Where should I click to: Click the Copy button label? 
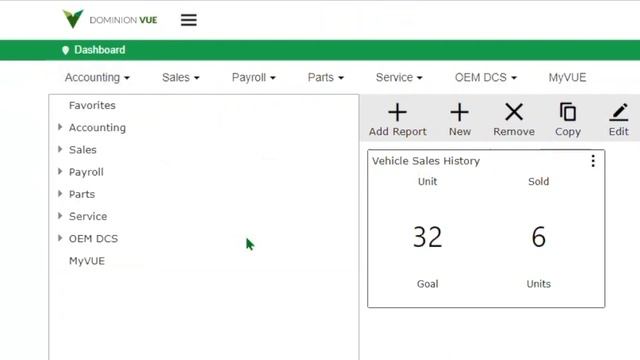coord(568,132)
